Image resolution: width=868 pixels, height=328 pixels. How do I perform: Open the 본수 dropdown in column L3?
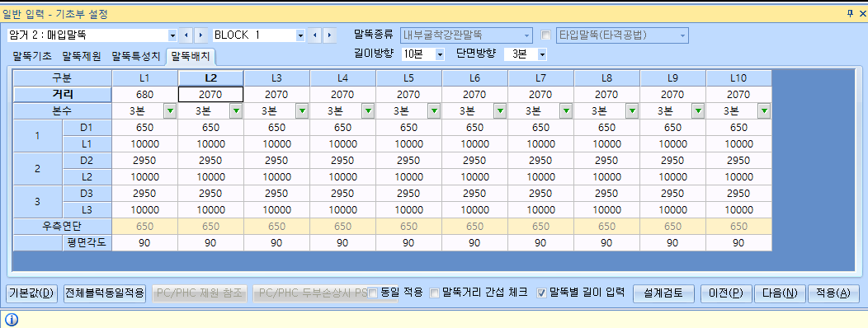coord(302,111)
